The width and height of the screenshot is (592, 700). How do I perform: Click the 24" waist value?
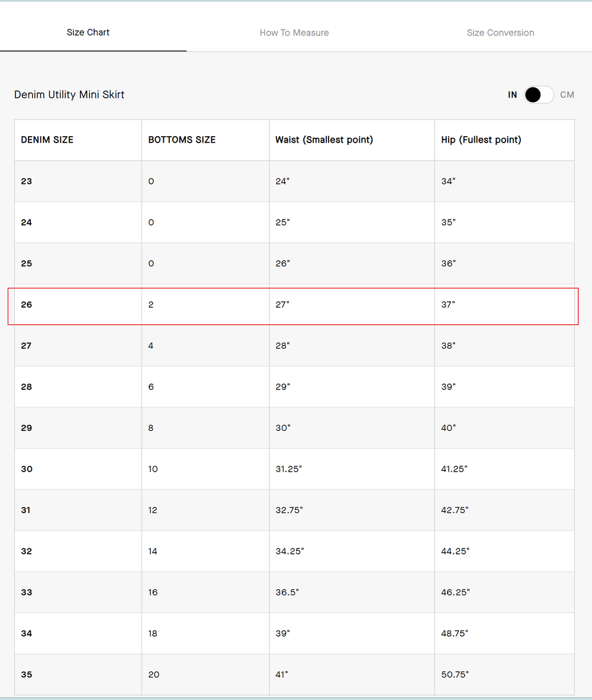click(x=282, y=181)
